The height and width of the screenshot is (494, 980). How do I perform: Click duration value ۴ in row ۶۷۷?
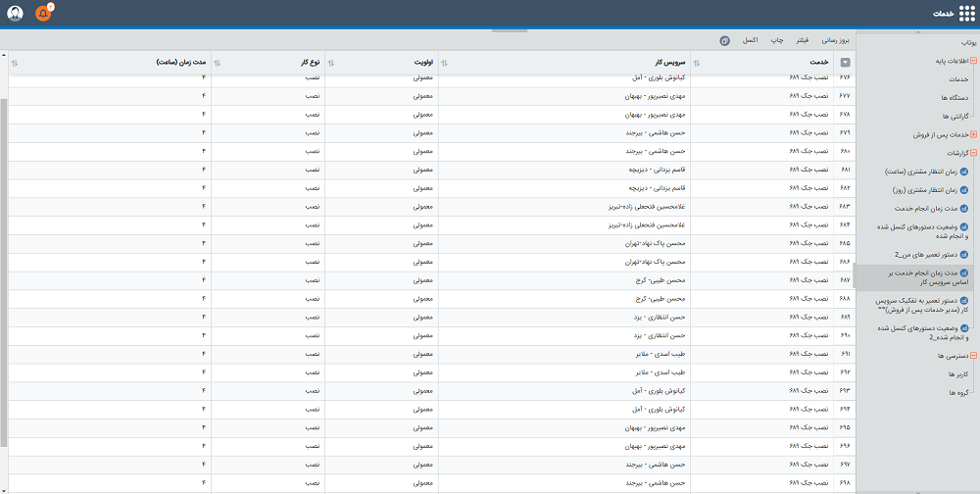[110, 96]
